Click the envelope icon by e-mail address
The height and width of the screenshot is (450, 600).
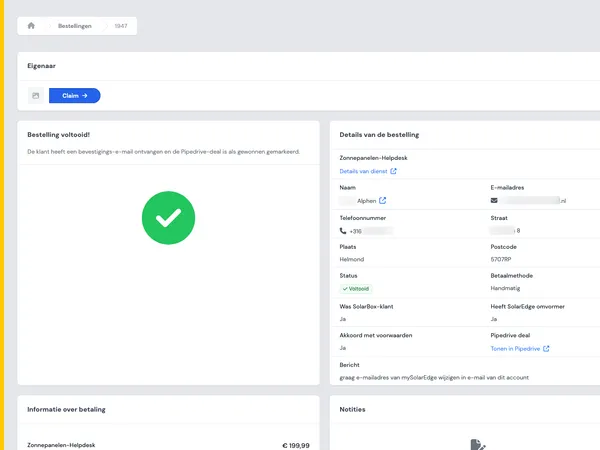point(494,200)
